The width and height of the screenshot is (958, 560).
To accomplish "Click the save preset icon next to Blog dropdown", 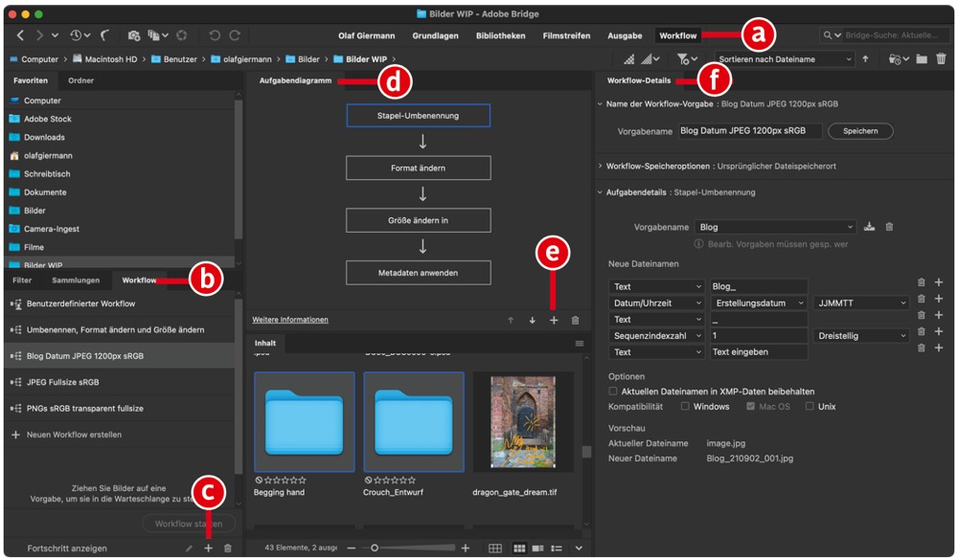I will click(x=870, y=227).
